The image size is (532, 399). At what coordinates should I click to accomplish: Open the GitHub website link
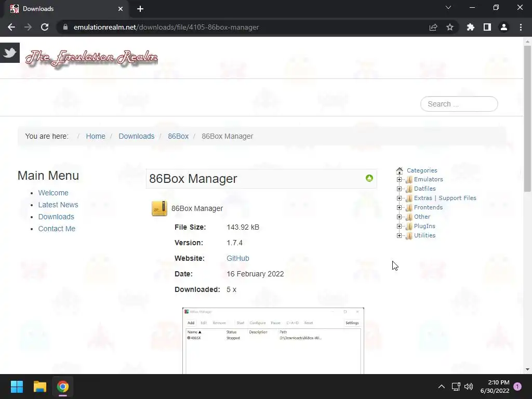click(x=238, y=258)
